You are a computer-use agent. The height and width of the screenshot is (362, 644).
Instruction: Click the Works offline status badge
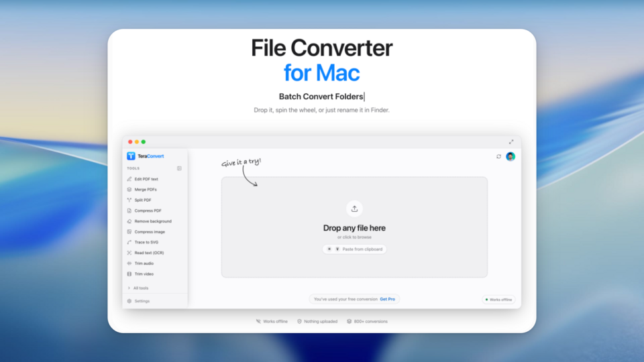[x=498, y=300]
